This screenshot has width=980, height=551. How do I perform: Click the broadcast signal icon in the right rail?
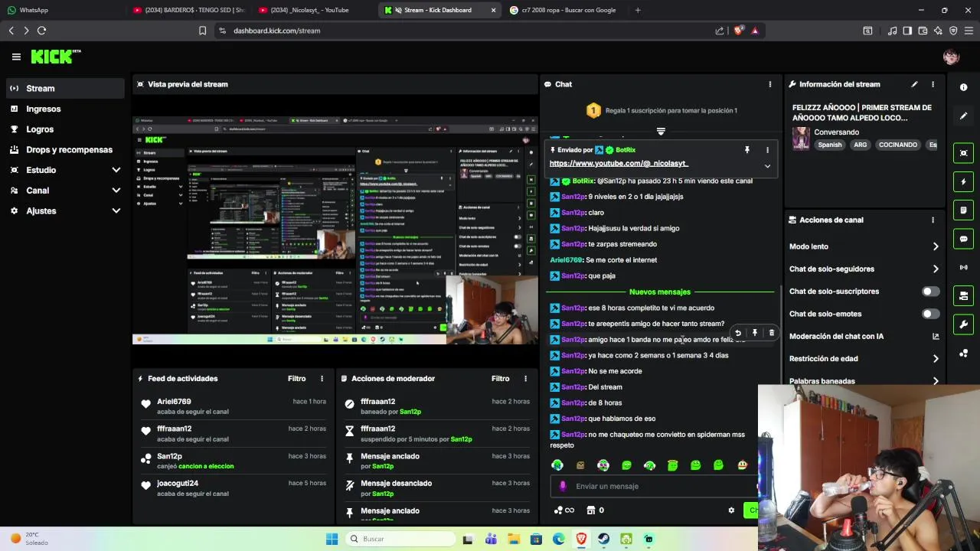click(x=963, y=267)
